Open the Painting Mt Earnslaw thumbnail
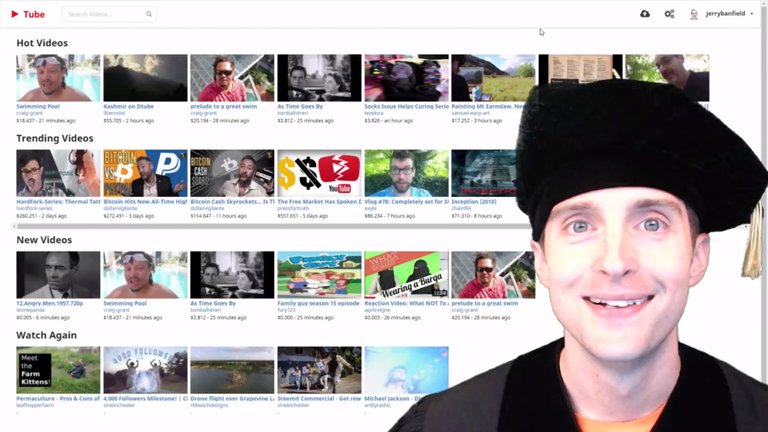768x432 pixels. pos(493,78)
